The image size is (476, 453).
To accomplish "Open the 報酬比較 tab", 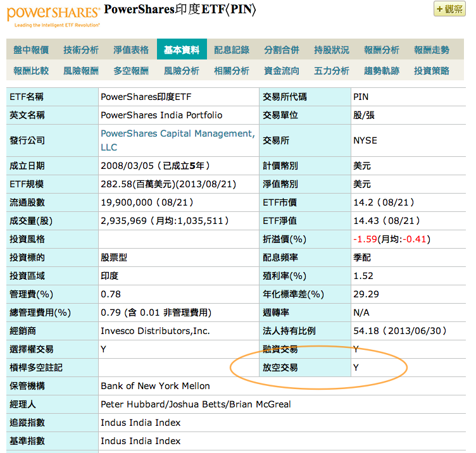I will click(x=31, y=70).
